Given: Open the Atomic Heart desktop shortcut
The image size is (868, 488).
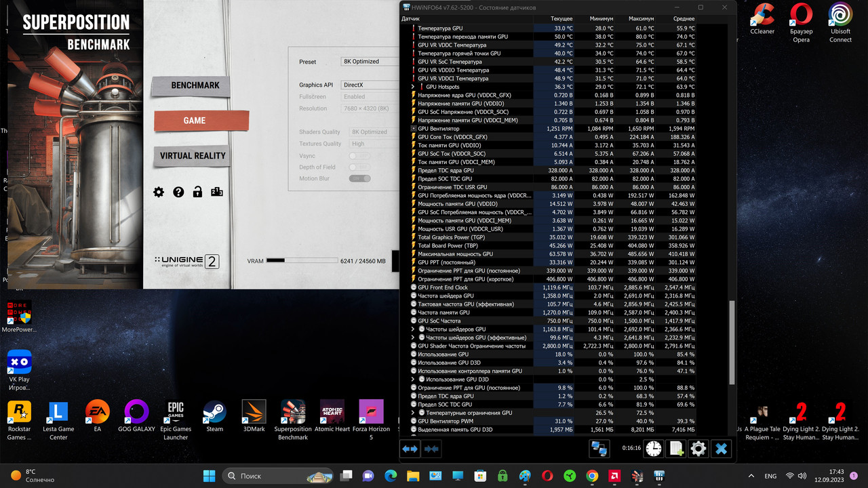Looking at the screenshot, I should 332,416.
